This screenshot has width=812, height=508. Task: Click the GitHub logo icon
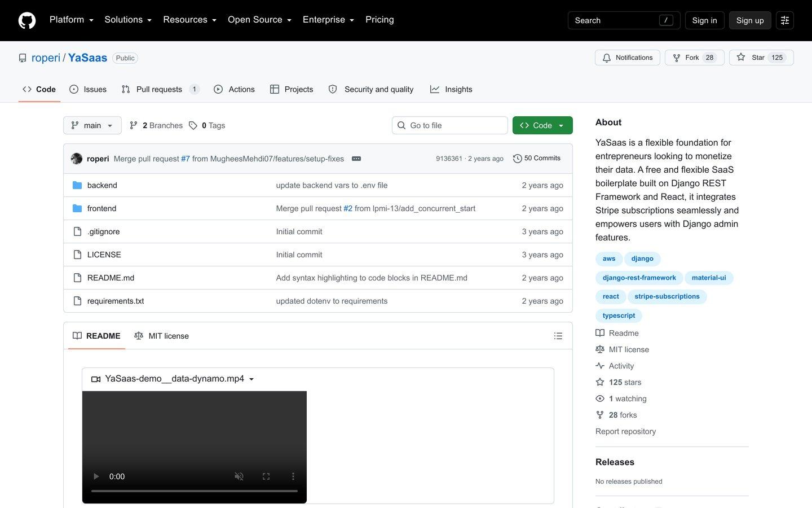click(27, 20)
